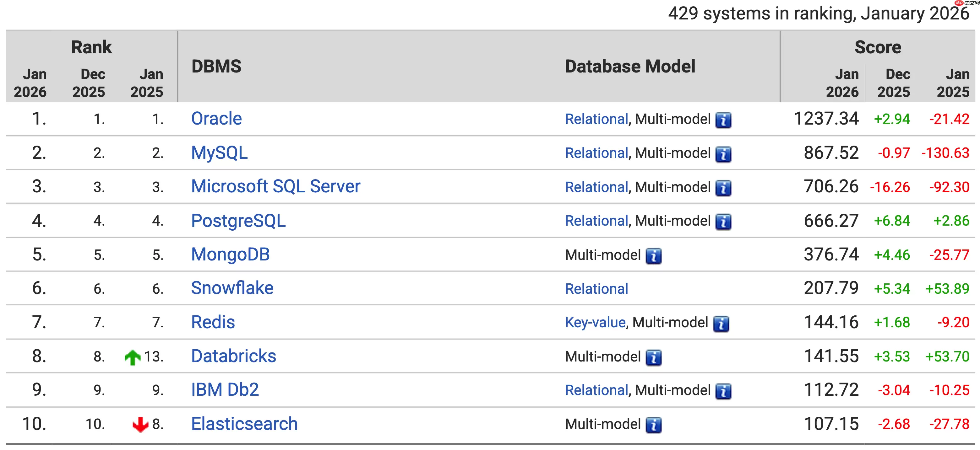Open the info icon in the Microsoft SQL Server row
Viewport: 980px width, 450px height.
[723, 188]
